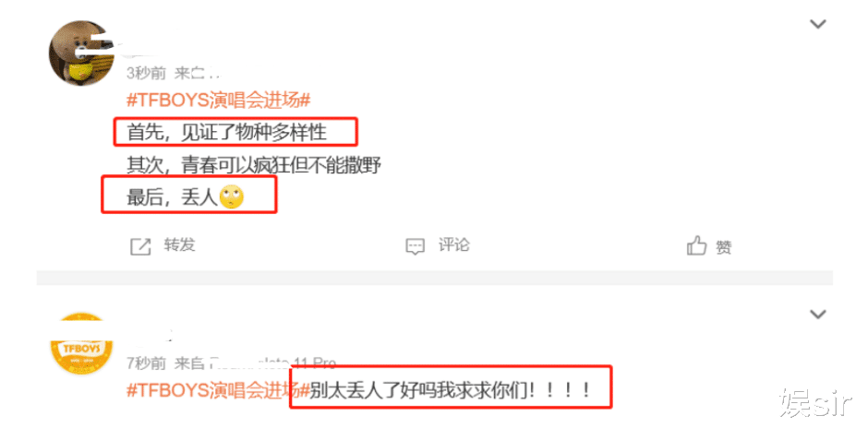View the yellow TFBOYS badge avatar
Viewport: 868px width, 440px height.
[81, 344]
